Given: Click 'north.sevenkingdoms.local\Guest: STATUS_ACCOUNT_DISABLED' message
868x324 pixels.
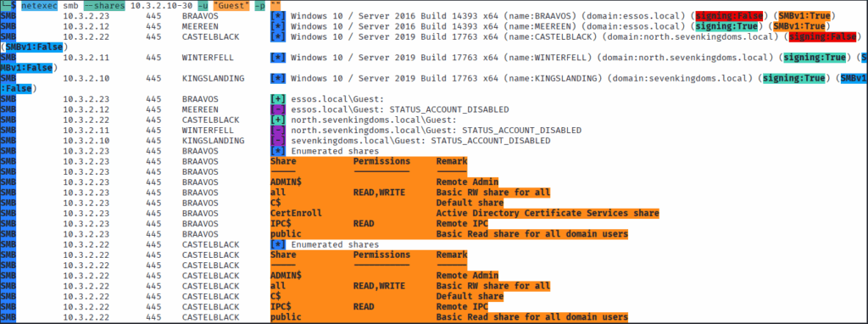Looking at the screenshot, I should click(437, 130).
